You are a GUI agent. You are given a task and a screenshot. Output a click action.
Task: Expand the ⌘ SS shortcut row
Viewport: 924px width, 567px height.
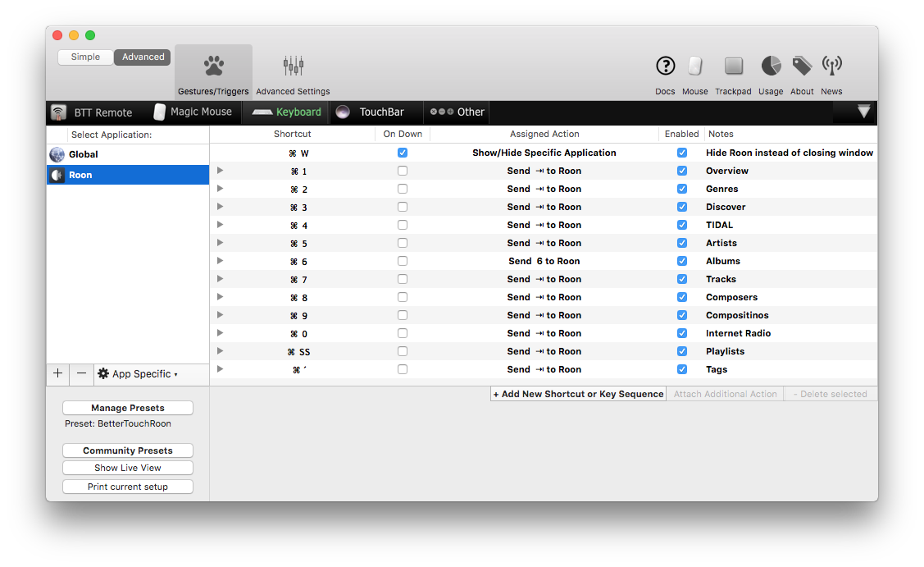click(220, 351)
